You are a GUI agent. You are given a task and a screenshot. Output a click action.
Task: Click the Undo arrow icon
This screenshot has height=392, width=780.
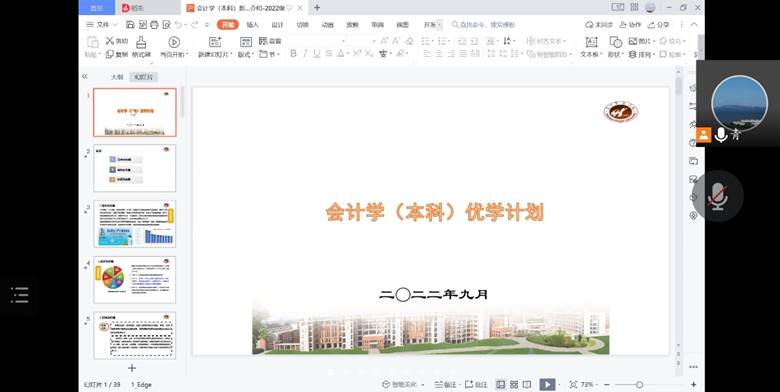tap(178, 24)
